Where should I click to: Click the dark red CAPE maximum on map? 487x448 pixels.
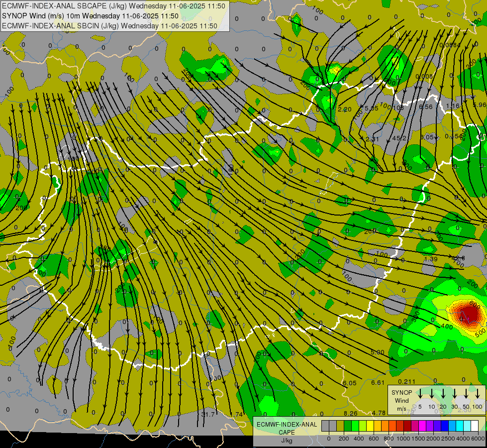pyautogui.click(x=470, y=314)
